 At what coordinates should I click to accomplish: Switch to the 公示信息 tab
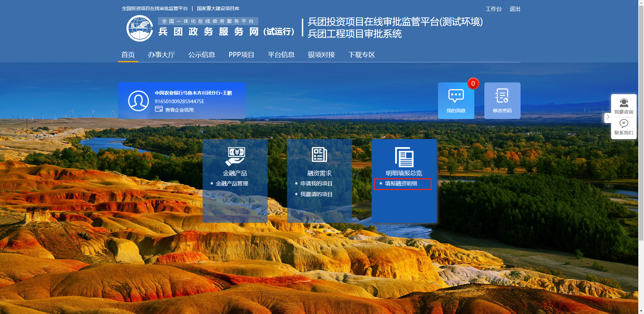click(202, 55)
